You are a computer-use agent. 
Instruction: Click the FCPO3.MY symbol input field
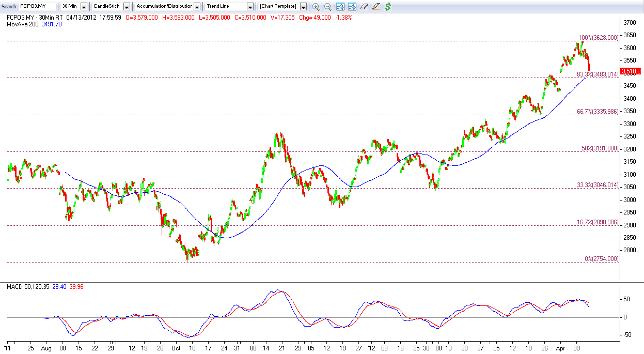[x=36, y=6]
